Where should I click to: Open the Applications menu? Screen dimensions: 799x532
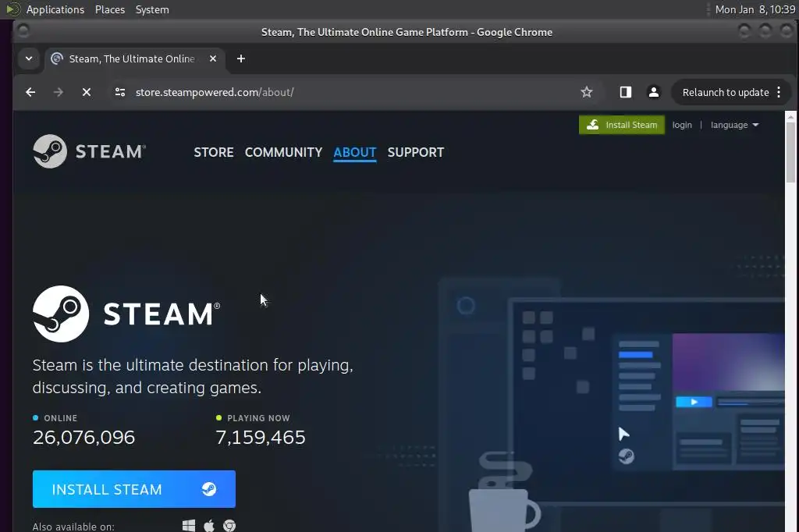point(55,9)
